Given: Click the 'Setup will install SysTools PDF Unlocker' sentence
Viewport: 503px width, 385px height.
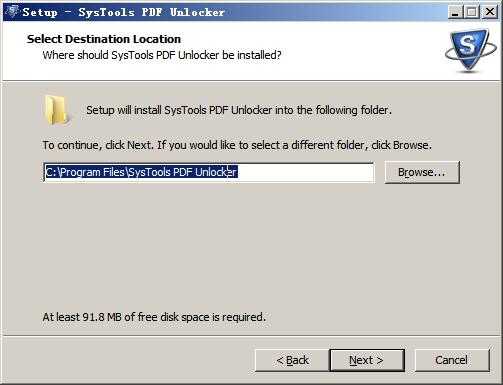Looking at the screenshot, I should tap(239, 110).
